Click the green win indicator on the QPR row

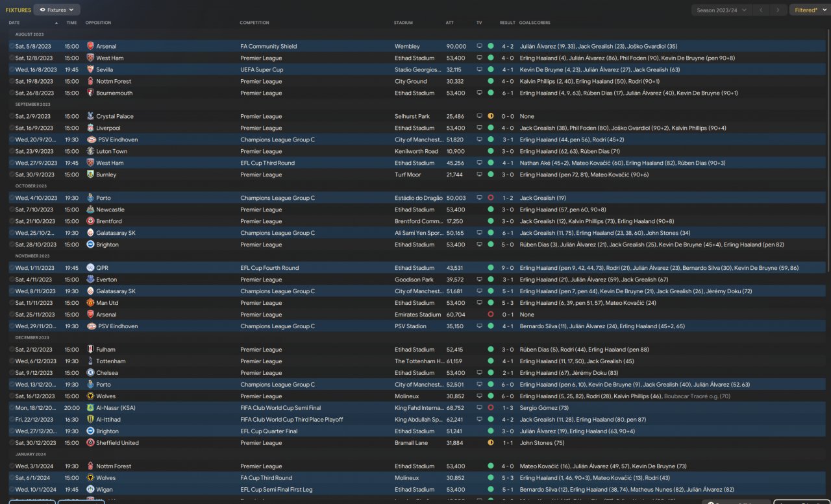[x=491, y=269]
